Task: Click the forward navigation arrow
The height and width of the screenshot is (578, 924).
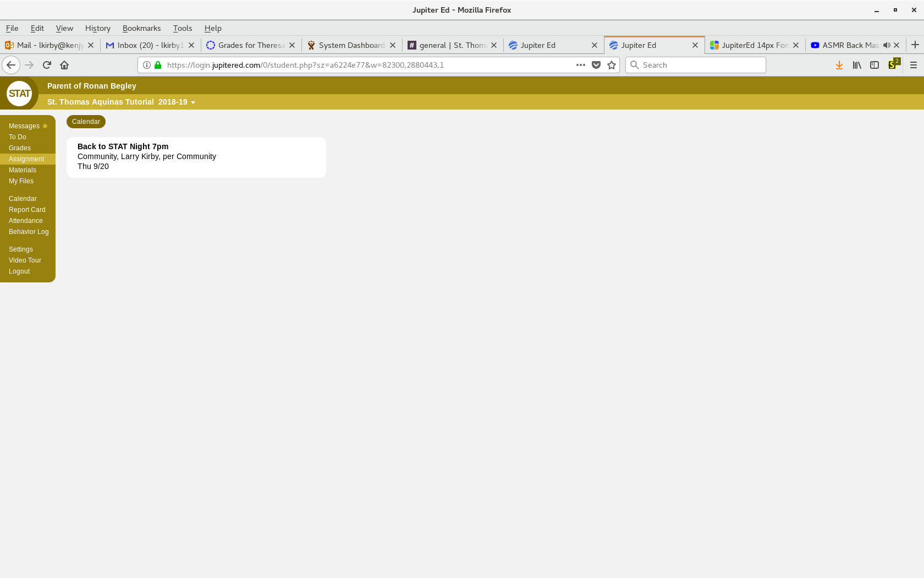Action: tap(29, 65)
